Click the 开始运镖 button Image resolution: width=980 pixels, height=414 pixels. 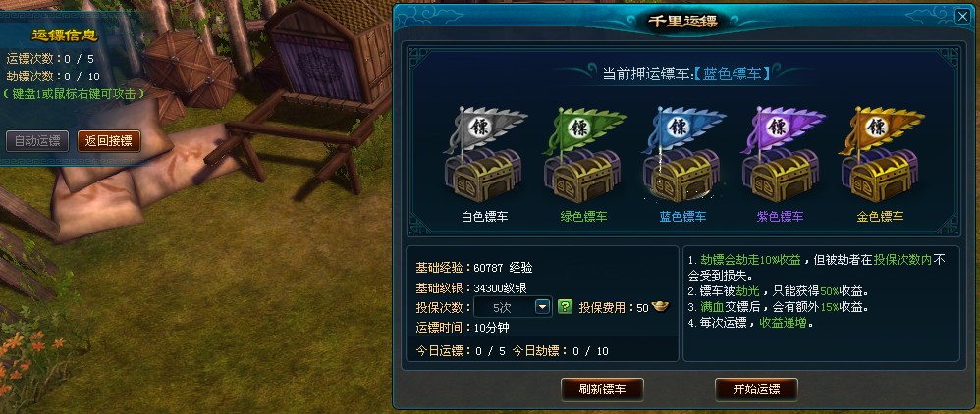tap(756, 389)
